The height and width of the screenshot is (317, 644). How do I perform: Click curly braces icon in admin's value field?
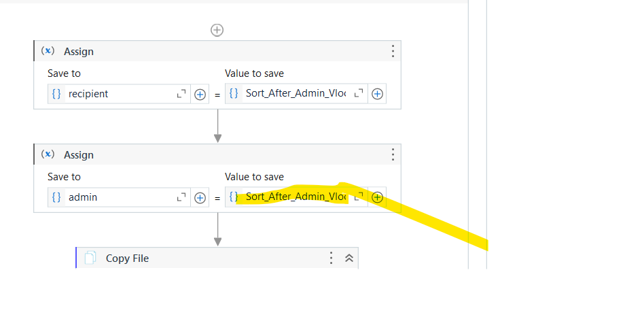point(234,197)
